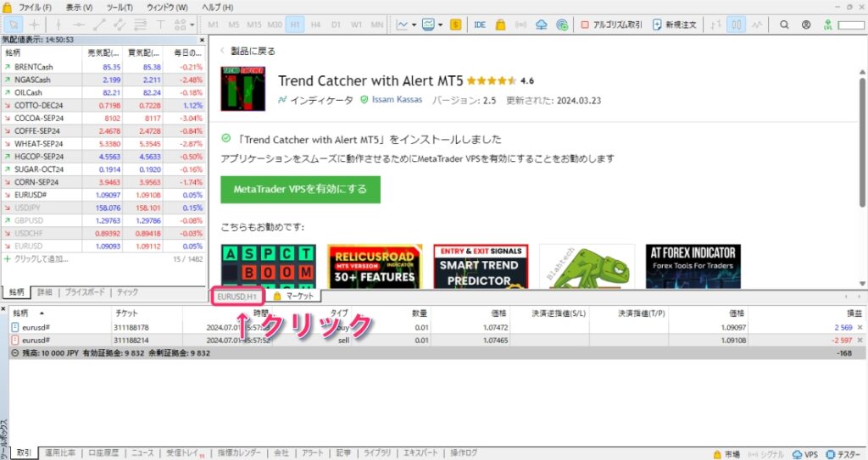
Task: Click the green LVL connection icon
Action: click(827, 25)
